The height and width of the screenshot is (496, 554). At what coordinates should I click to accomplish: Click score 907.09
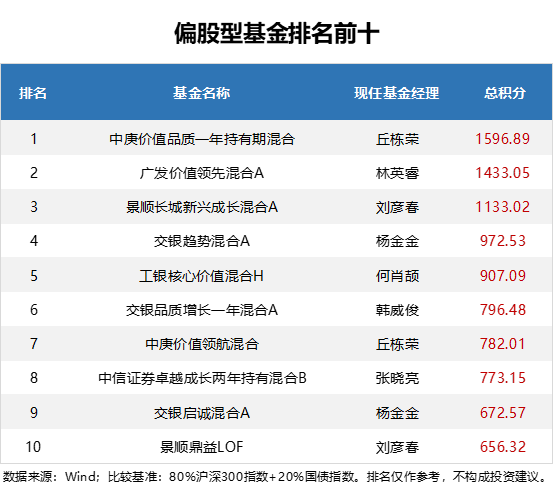coord(503,276)
